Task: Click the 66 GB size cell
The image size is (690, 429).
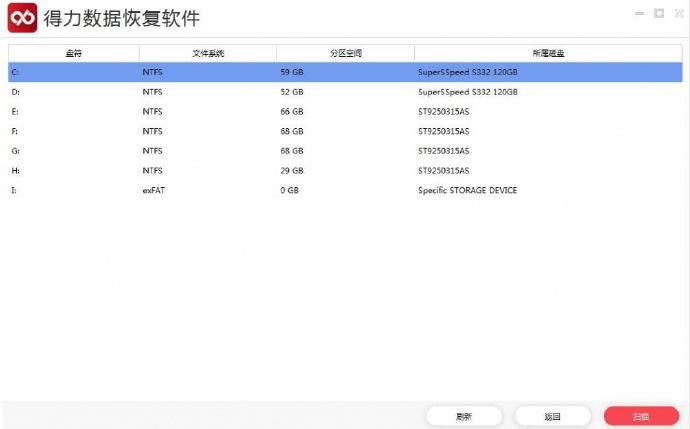Action: [292, 112]
